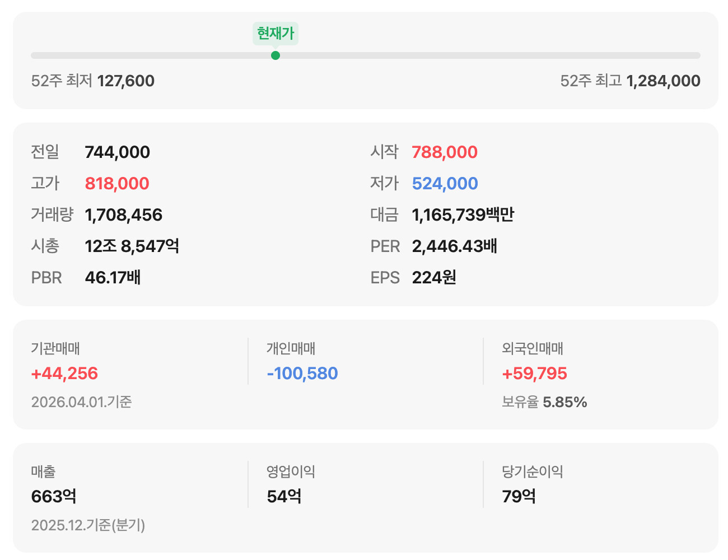728x560 pixels.
Task: Open the 외국인매매 figure +59,795
Action: tap(534, 374)
